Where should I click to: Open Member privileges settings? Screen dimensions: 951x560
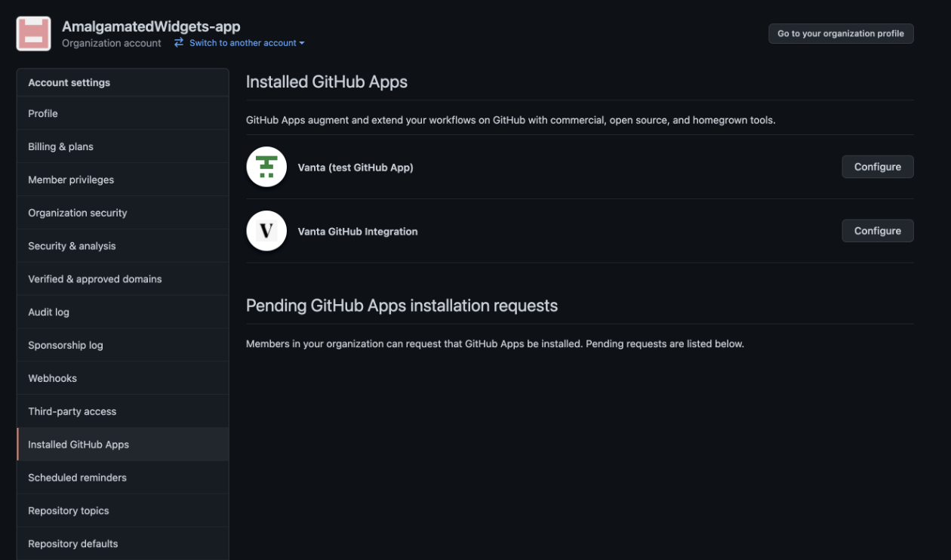coord(122,180)
